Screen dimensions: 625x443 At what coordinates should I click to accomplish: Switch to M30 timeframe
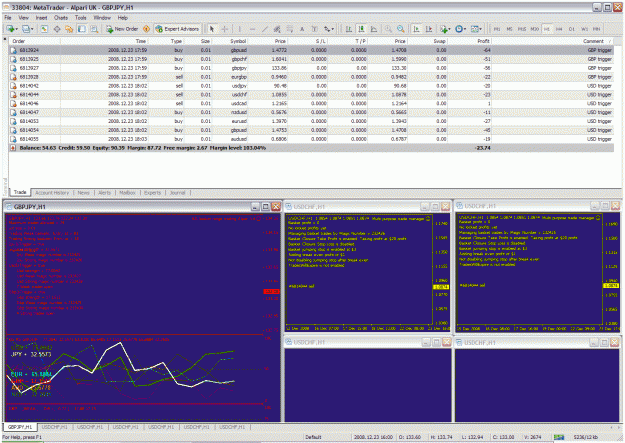[x=535, y=29]
